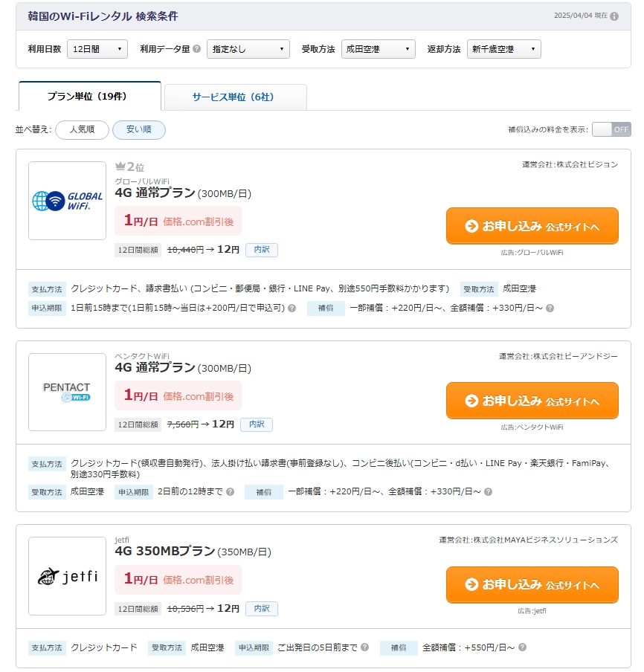Sort results by 人気順
Viewport: 644px width, 672px height.
point(82,129)
